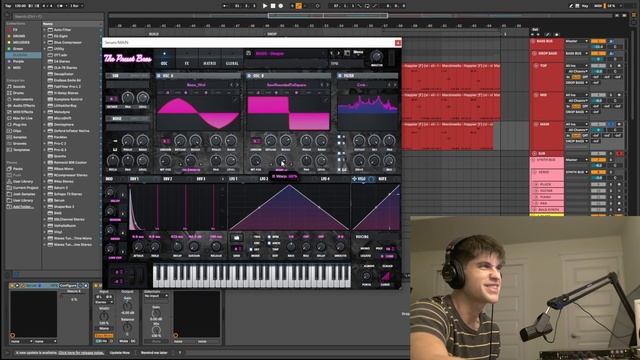The height and width of the screenshot is (360, 640).
Task: Expand Auto Filter in browser list
Action: point(45,30)
